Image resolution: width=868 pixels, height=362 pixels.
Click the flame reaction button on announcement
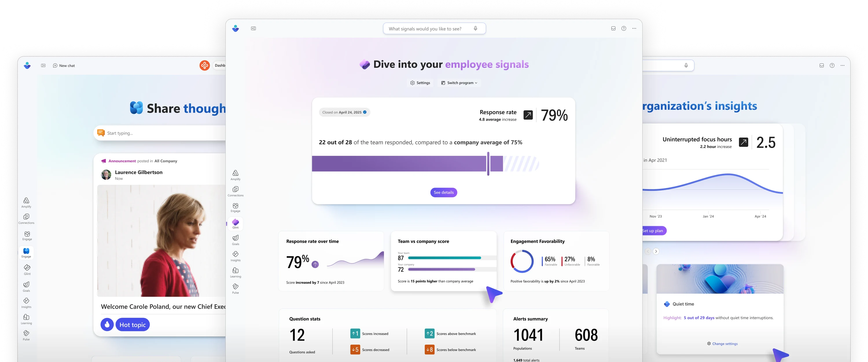107,325
